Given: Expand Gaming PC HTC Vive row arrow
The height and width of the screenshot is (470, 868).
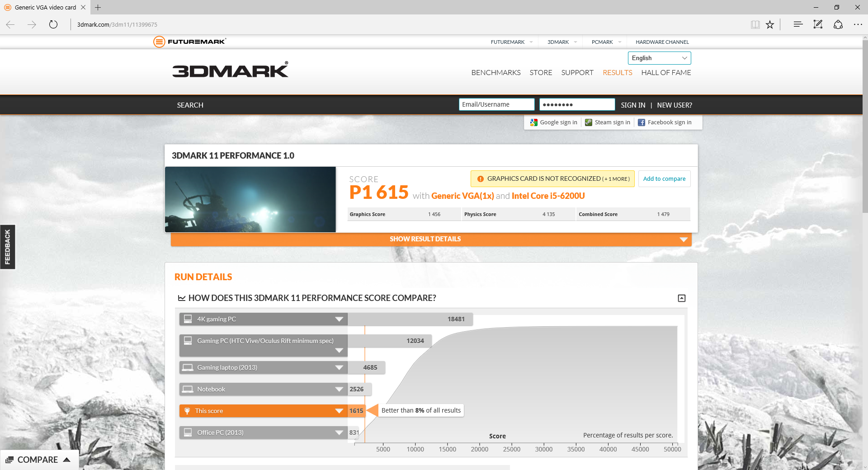Looking at the screenshot, I should pyautogui.click(x=339, y=351).
